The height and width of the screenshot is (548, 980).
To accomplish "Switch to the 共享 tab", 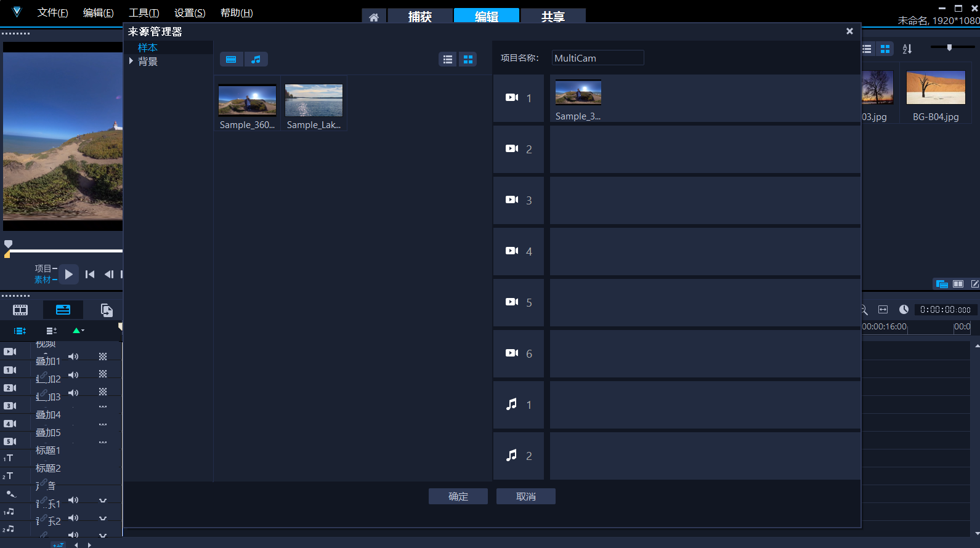I will pos(553,17).
